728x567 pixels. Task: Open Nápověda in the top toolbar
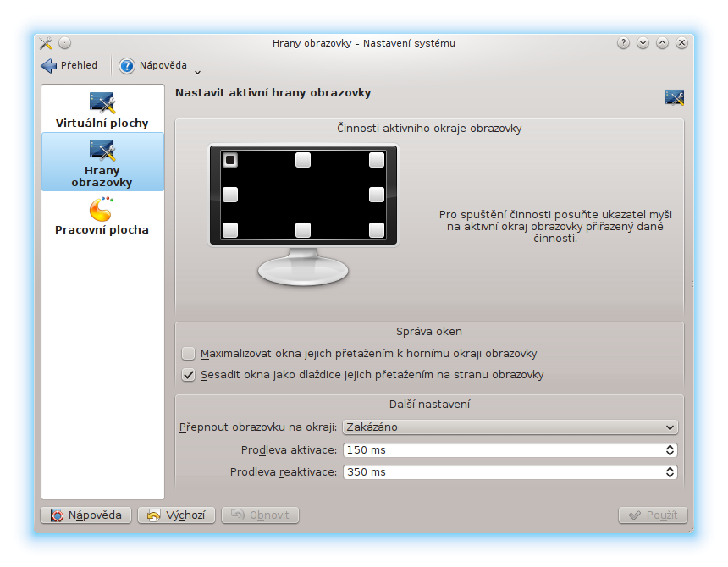153,66
